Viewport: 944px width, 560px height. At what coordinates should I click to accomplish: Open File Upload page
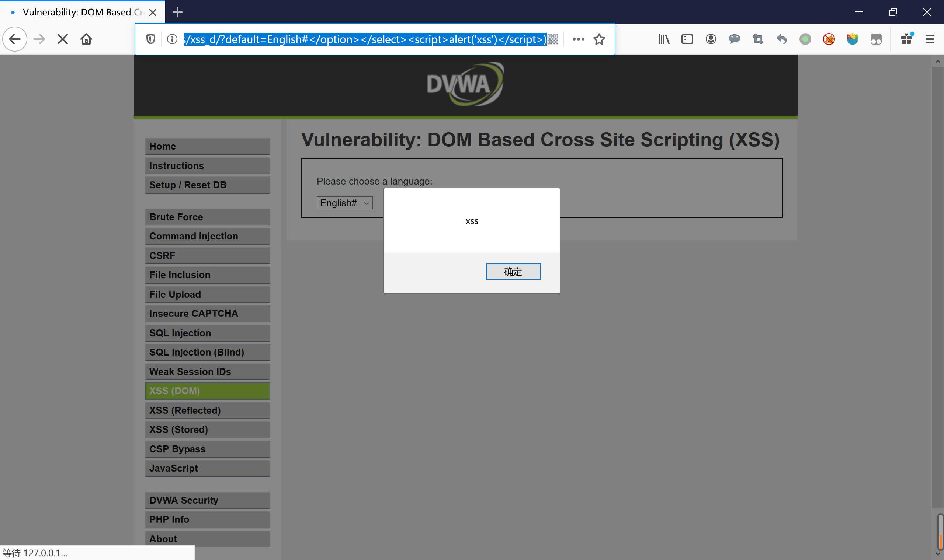tap(207, 294)
